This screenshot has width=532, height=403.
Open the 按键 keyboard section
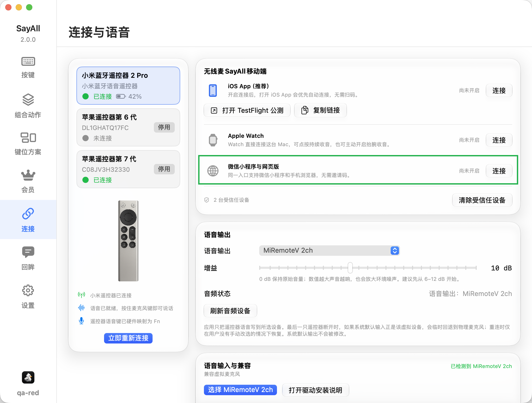[28, 68]
